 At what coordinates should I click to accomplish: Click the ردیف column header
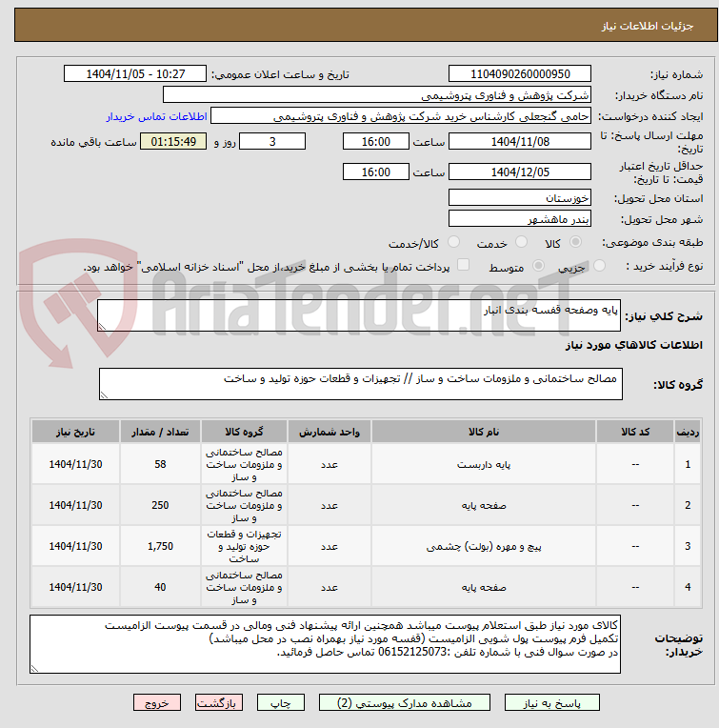pyautogui.click(x=688, y=432)
